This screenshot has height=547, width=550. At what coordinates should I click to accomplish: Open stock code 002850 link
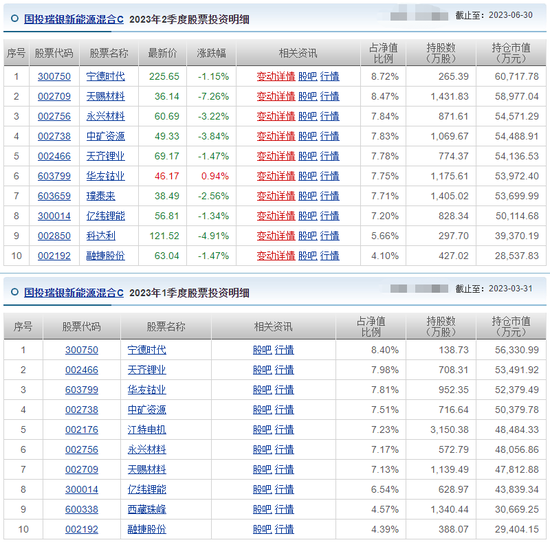coord(54,236)
